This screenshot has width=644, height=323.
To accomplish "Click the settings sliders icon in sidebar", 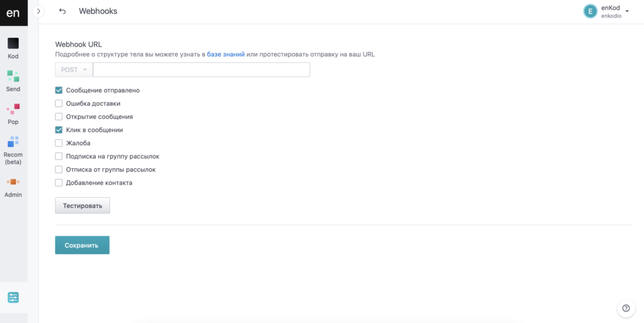I will (13, 297).
